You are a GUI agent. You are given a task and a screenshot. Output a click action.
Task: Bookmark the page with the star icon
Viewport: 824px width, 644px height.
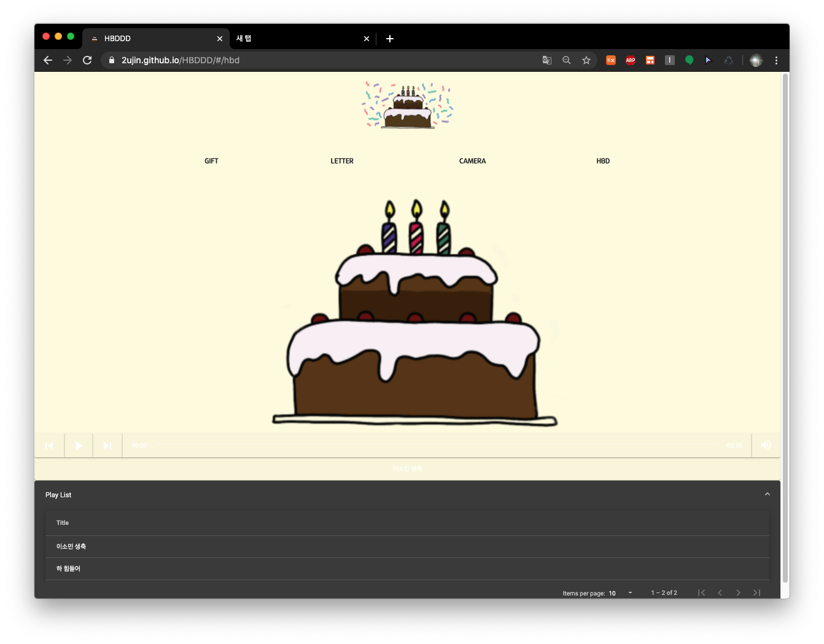tap(586, 60)
